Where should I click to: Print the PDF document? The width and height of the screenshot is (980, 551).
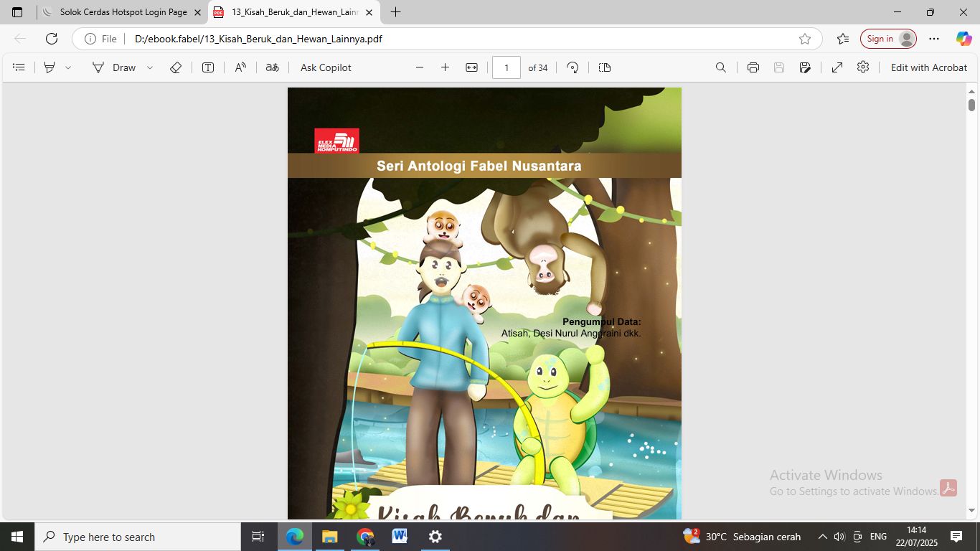[x=753, y=67]
